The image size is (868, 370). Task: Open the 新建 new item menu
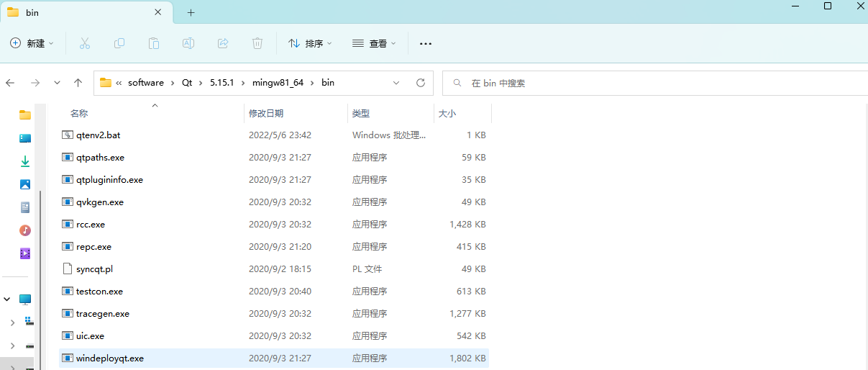(32, 43)
